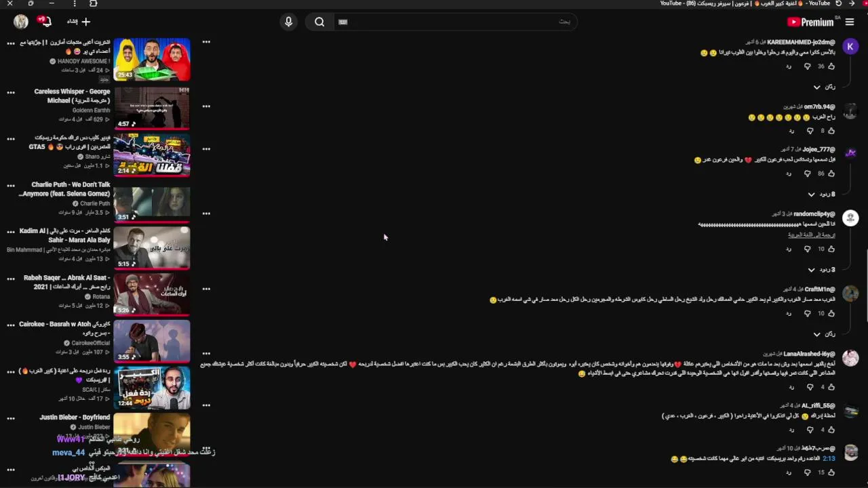The width and height of the screenshot is (868, 488).
Task: Open browser extensions puzzle icon
Action: click(x=93, y=3)
